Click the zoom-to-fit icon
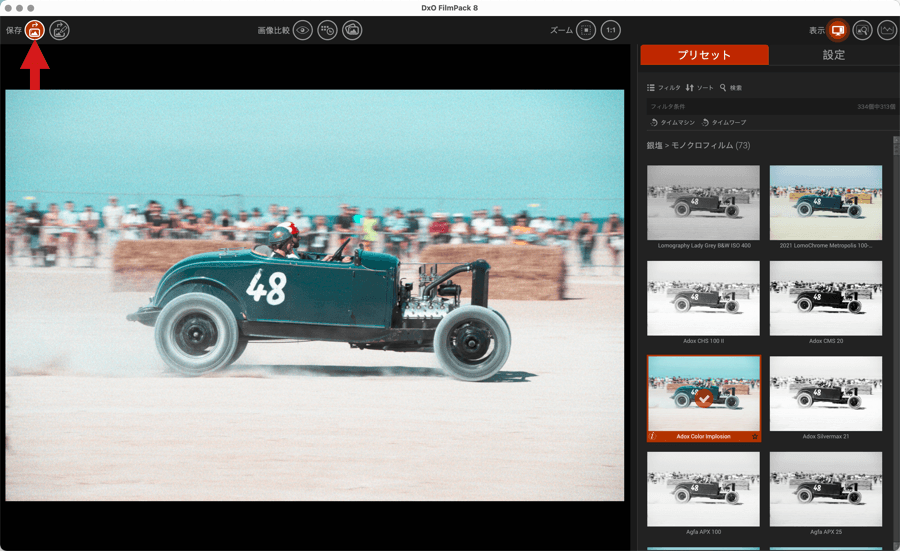This screenshot has height=551, width=900. (x=586, y=30)
